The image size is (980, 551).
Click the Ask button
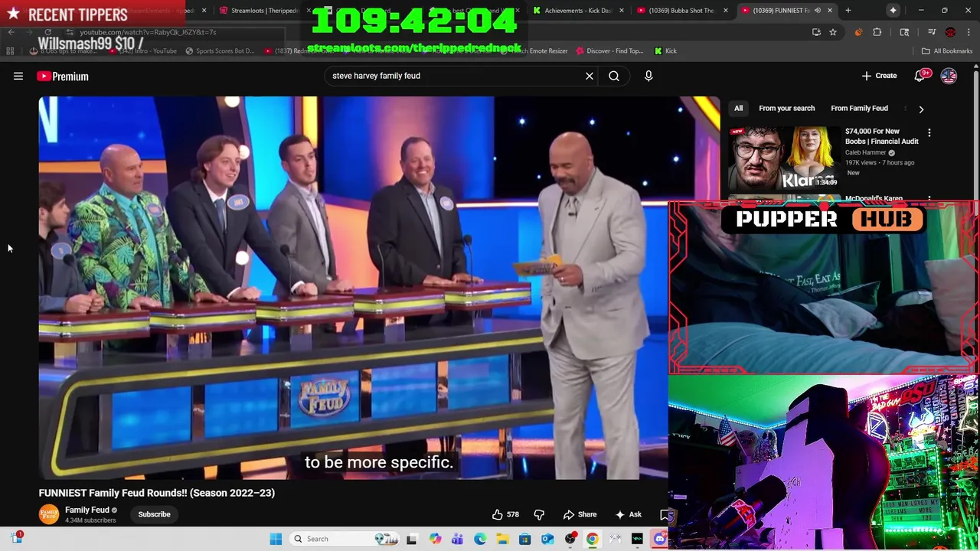(629, 514)
